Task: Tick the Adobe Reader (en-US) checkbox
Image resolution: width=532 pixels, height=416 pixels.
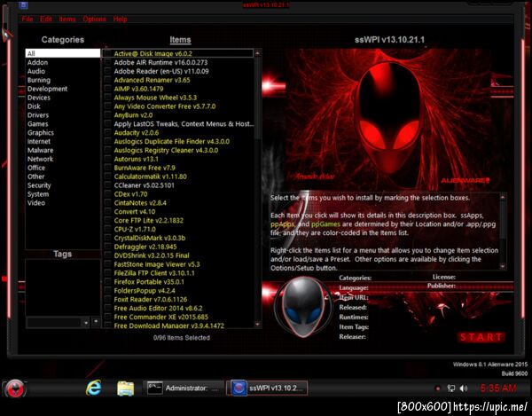Action: coord(107,71)
